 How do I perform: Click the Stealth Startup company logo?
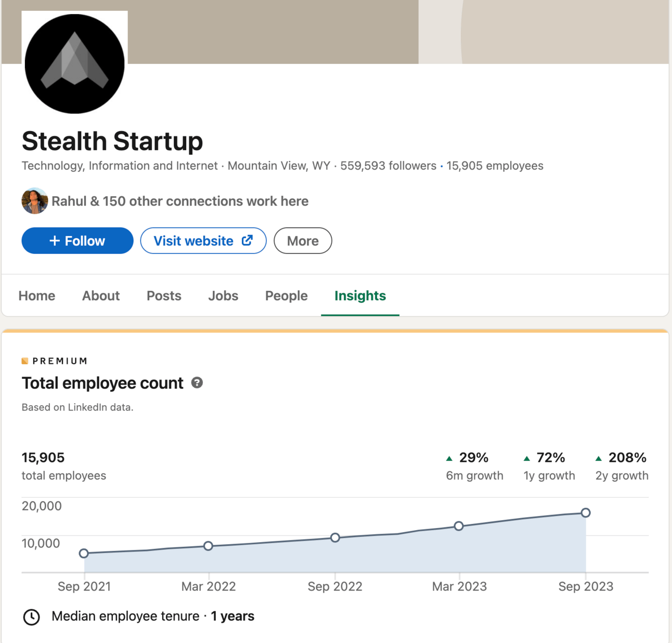click(x=75, y=63)
